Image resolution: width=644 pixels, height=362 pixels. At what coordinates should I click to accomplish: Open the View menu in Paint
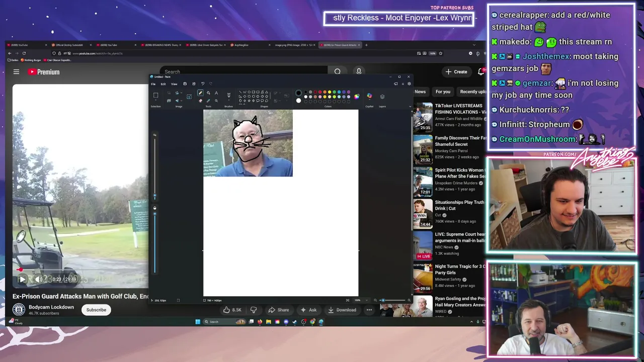coord(174,84)
